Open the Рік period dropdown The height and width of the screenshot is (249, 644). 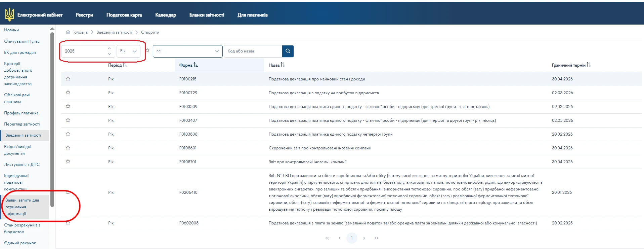pos(128,51)
